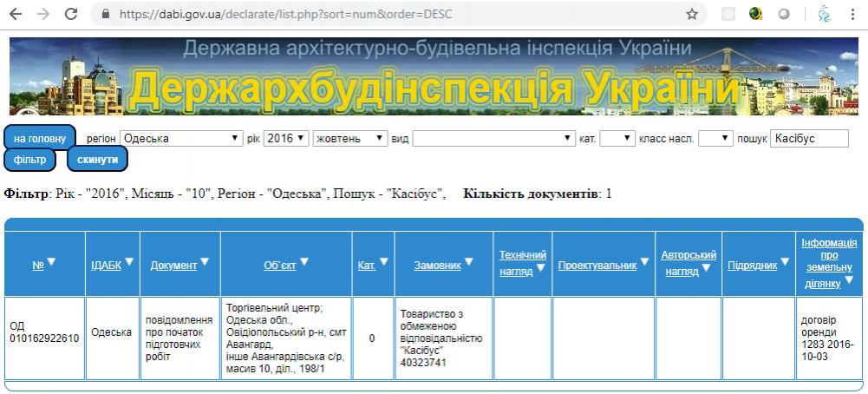Click the browser back arrow
The height and width of the screenshot is (394, 868).
16,15
